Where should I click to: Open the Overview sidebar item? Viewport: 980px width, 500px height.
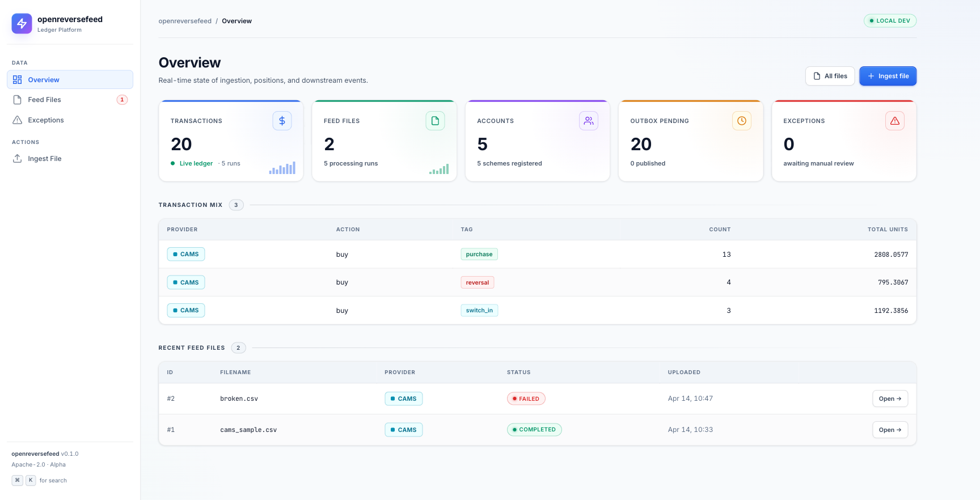tap(70, 80)
